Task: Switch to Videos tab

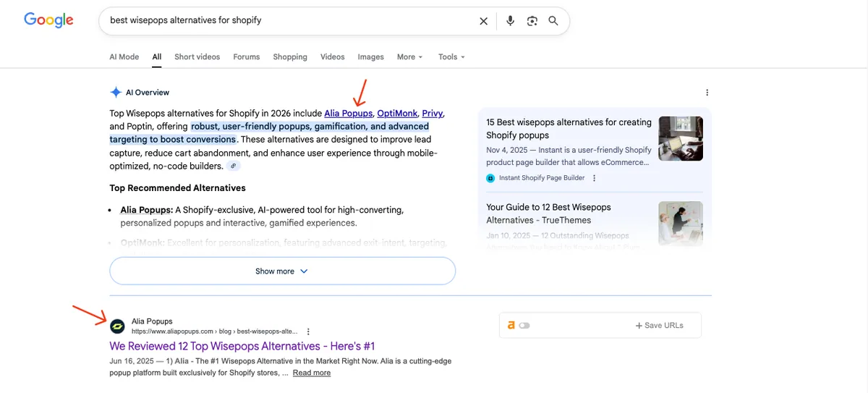Action: pos(333,56)
